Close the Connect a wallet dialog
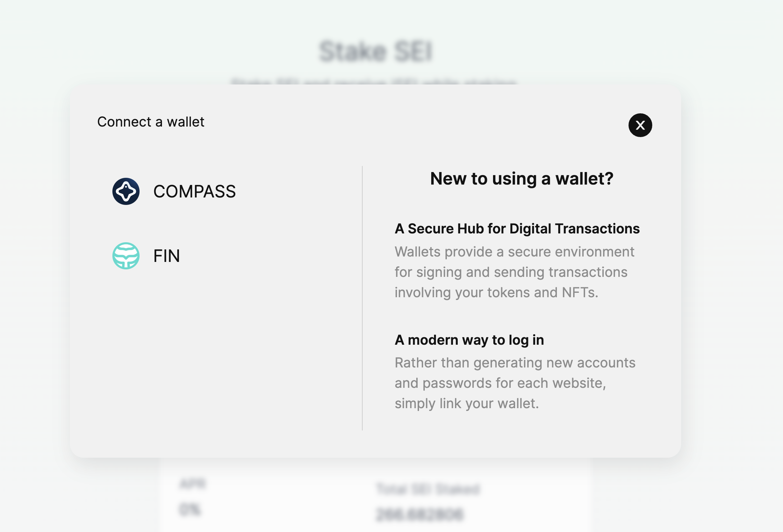Viewport: 783px width, 532px height. pyautogui.click(x=640, y=125)
